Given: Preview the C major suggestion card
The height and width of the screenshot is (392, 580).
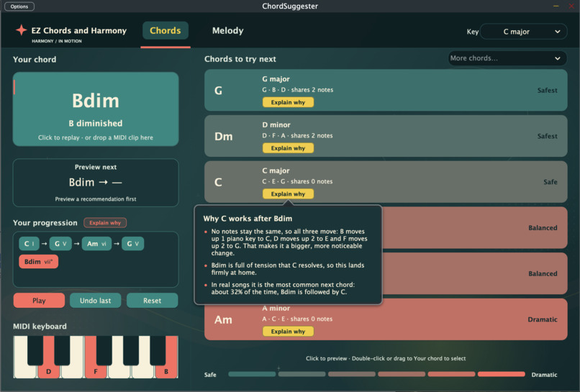Looking at the screenshot, I should 386,182.
